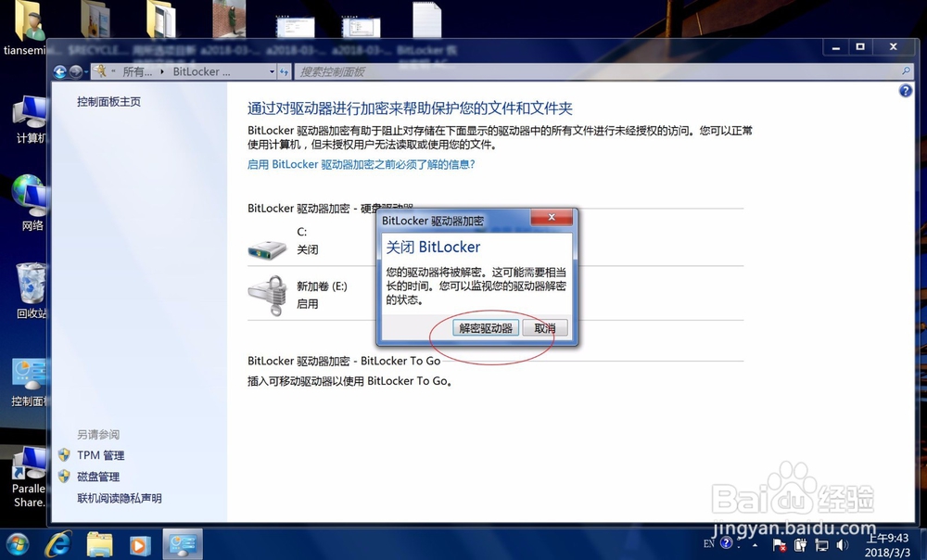
Task: Open 磁盘管理 link
Action: (x=98, y=477)
